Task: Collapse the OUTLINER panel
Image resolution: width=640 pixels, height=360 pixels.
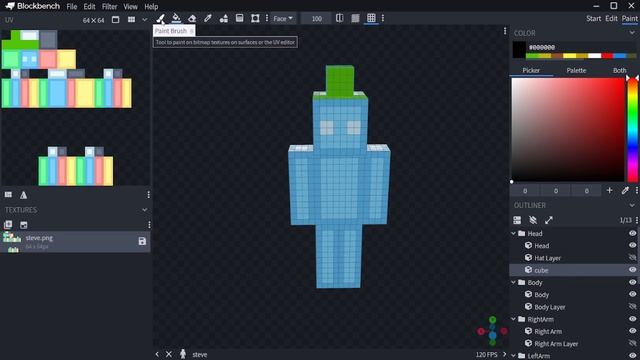Action: click(x=632, y=205)
